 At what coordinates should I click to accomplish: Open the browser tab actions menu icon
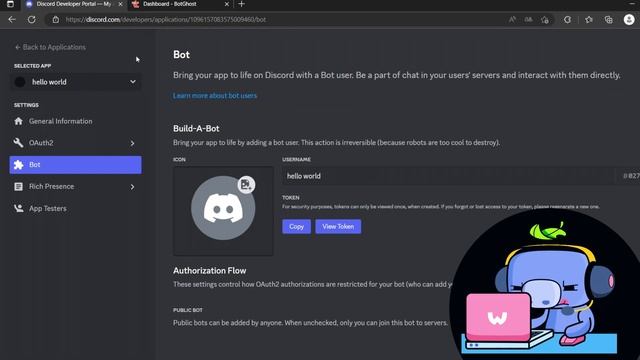coord(10,4)
